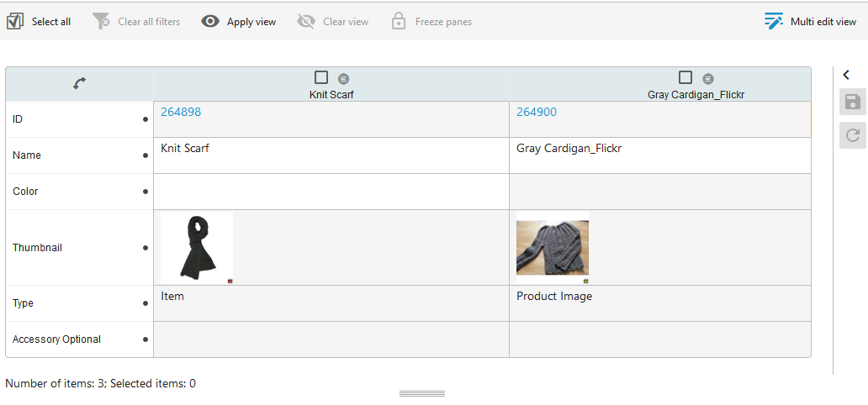Click the refresh icon in side panel
This screenshot has width=868, height=405.
852,134
